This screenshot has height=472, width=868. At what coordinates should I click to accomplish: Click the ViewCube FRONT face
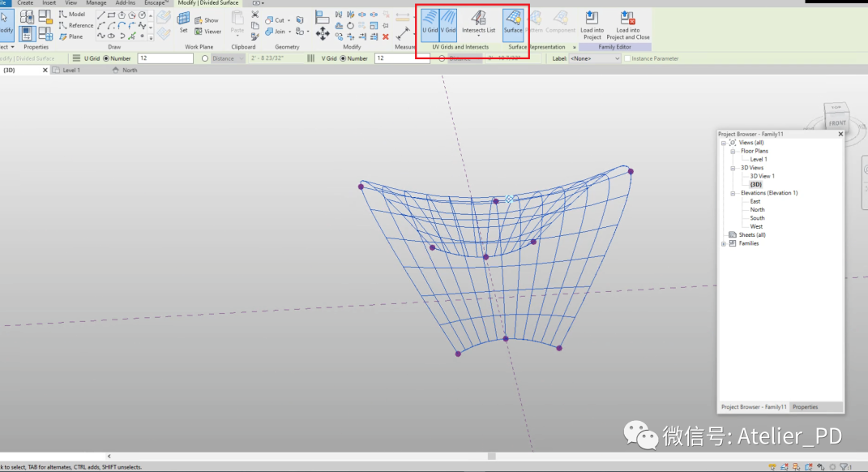click(x=837, y=123)
